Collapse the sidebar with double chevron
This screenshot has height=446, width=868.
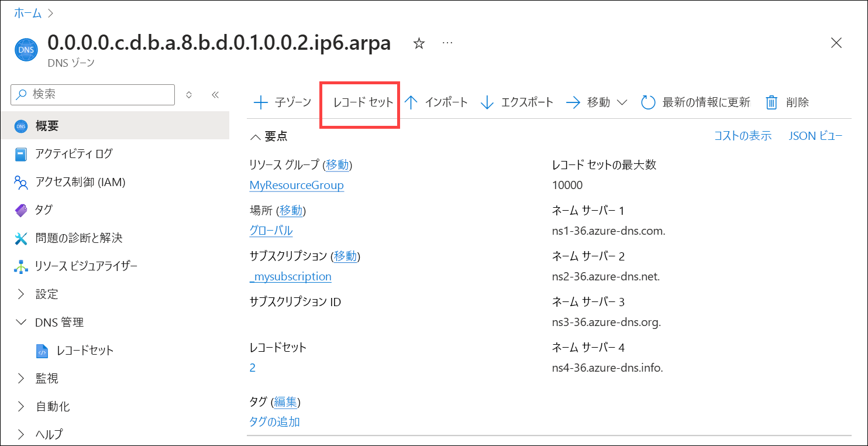(215, 94)
